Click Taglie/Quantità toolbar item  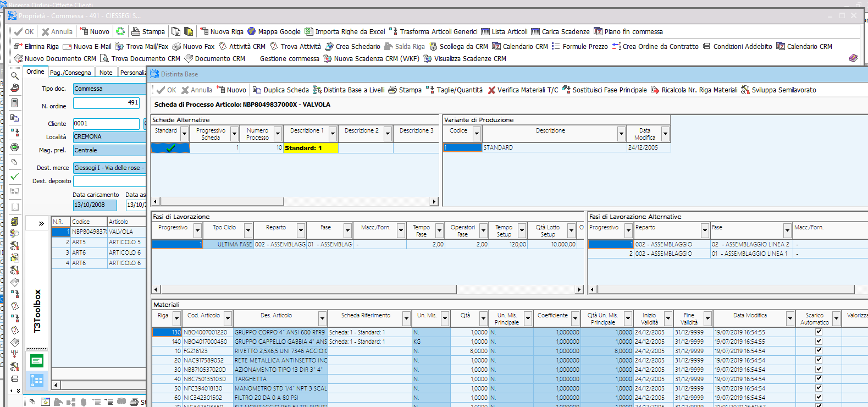(x=454, y=90)
